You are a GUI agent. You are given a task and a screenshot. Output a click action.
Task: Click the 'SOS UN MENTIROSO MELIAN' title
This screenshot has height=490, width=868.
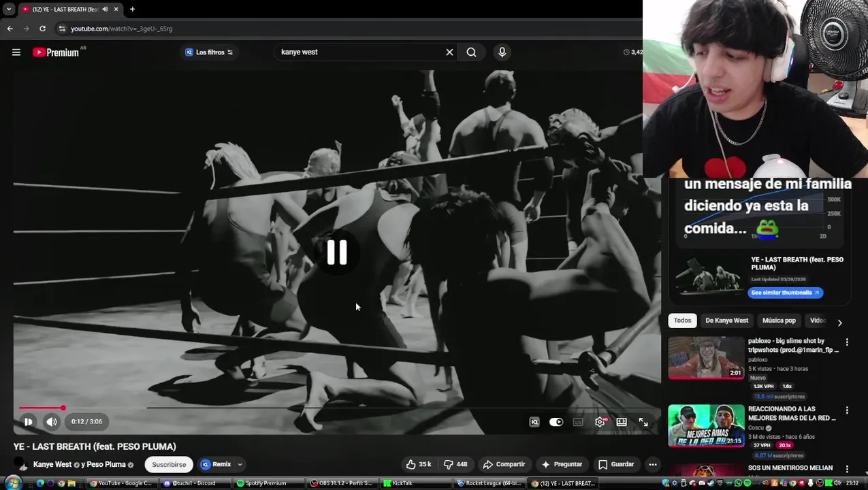[790, 468]
